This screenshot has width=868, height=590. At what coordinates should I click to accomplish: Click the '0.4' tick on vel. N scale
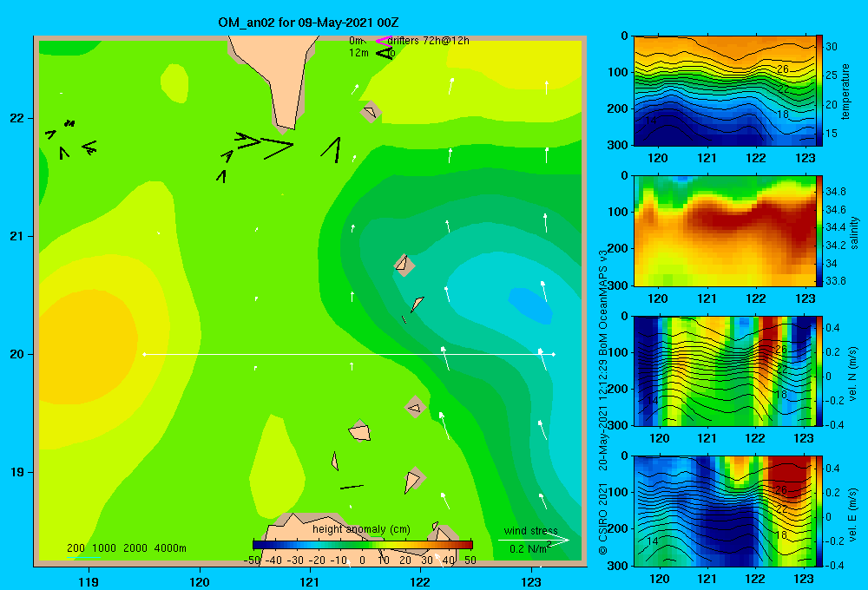832,328
